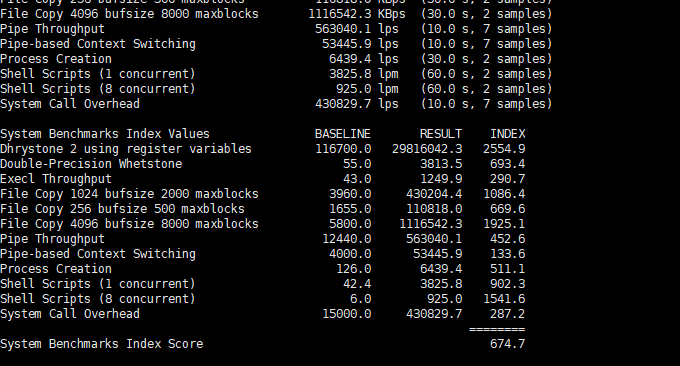Click the "Execl Throughput" row label
Viewport: 680px width, 366px height.
tap(56, 179)
